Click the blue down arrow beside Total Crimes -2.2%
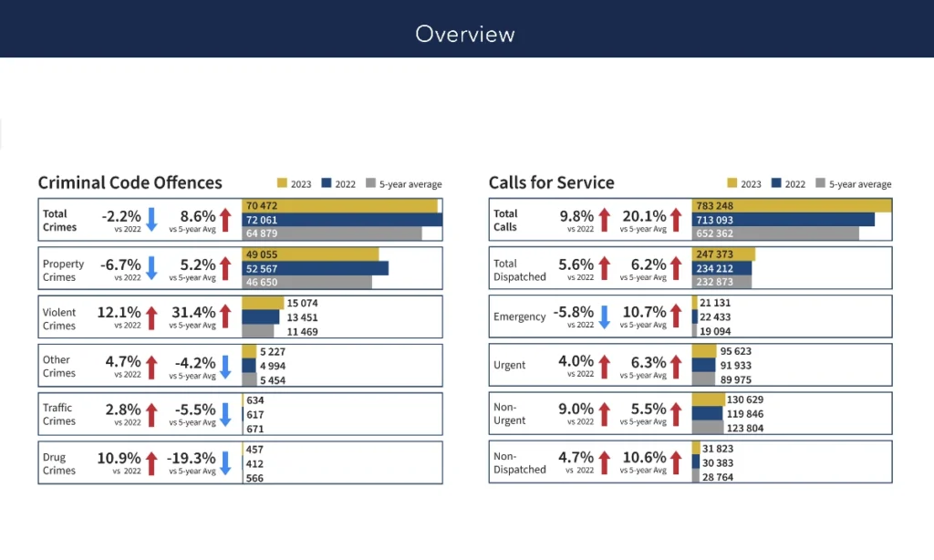Image resolution: width=934 pixels, height=560 pixels. [x=152, y=219]
